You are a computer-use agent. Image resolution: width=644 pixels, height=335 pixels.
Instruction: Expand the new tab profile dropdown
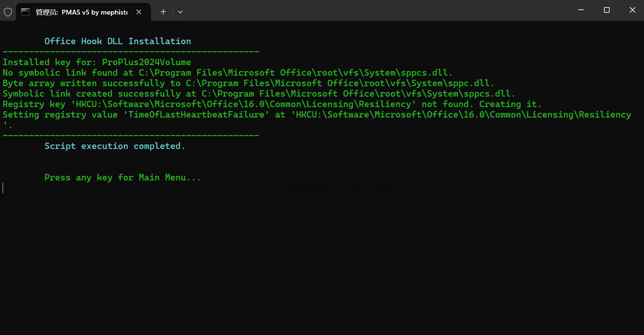point(180,12)
